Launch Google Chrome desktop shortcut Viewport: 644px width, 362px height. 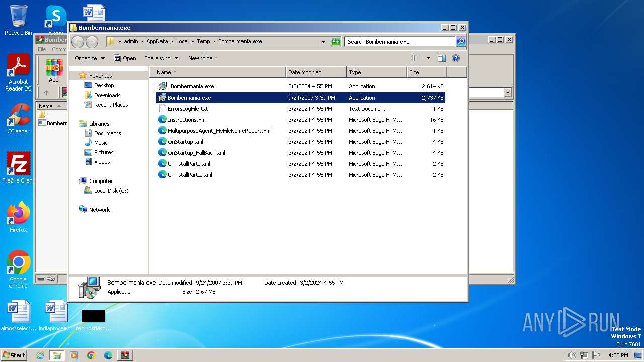(18, 269)
